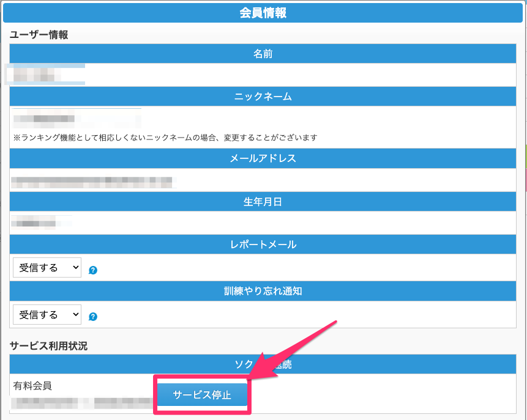Open the 訓練やり忘れ通知 受信する dropdown
This screenshot has height=420, width=527.
click(47, 314)
